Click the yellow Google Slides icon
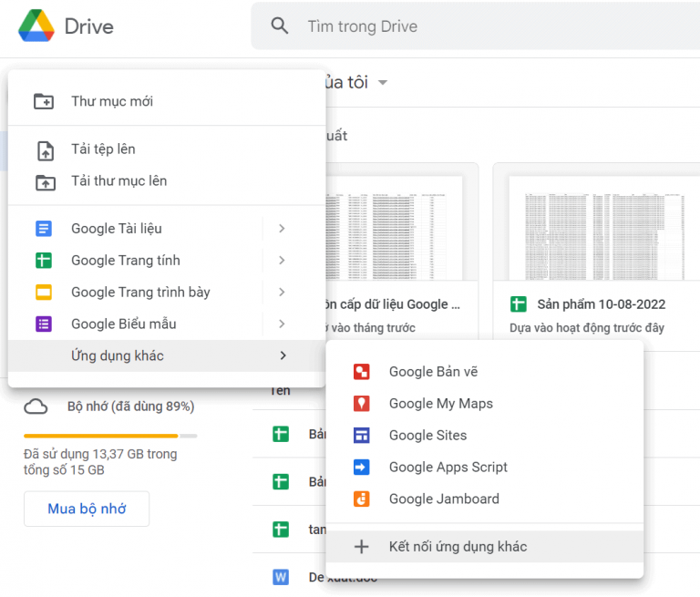 pyautogui.click(x=44, y=292)
